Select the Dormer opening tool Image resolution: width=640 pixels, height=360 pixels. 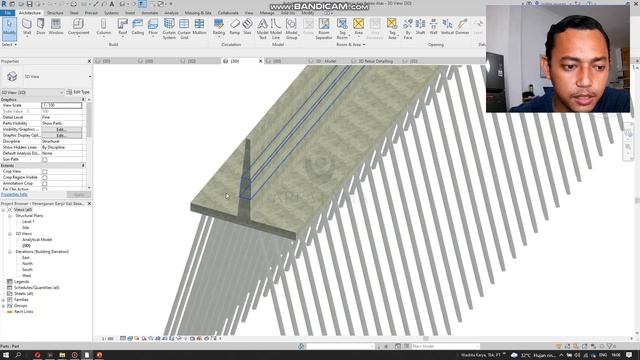coord(462,27)
